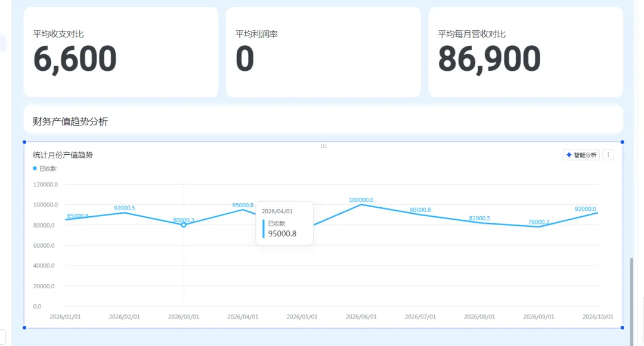This screenshot has height=346, width=644.
Task: Click the x-axis label 2026/07/01
Action: point(420,317)
